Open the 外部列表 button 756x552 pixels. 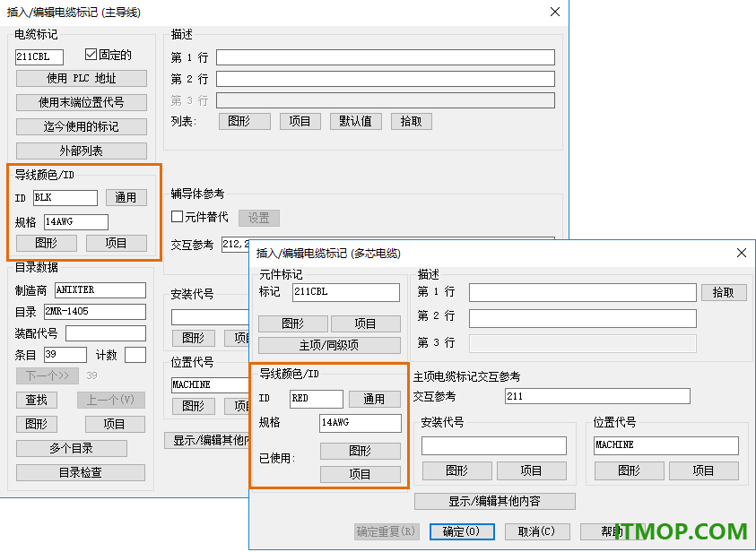point(82,151)
